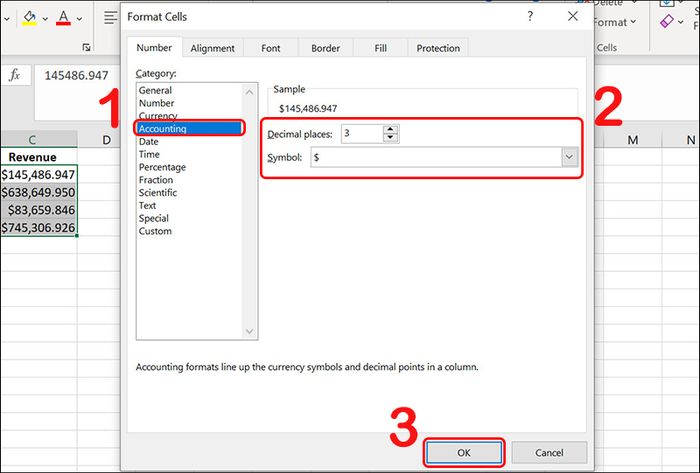Click the Decimal places input field

tap(362, 134)
